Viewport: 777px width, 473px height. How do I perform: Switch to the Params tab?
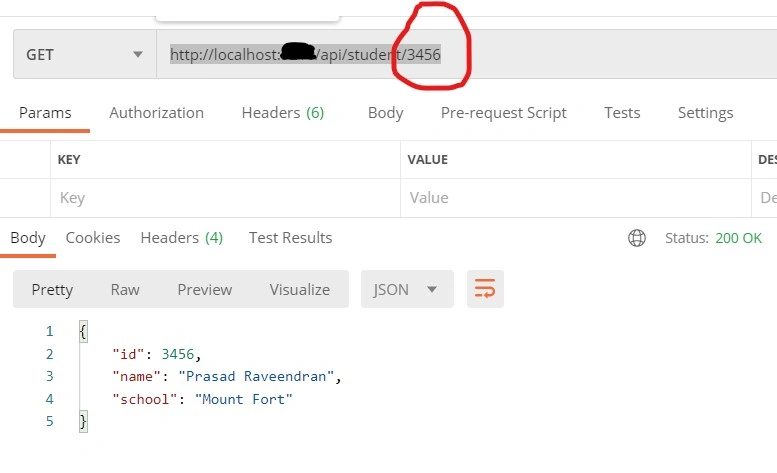(x=45, y=113)
